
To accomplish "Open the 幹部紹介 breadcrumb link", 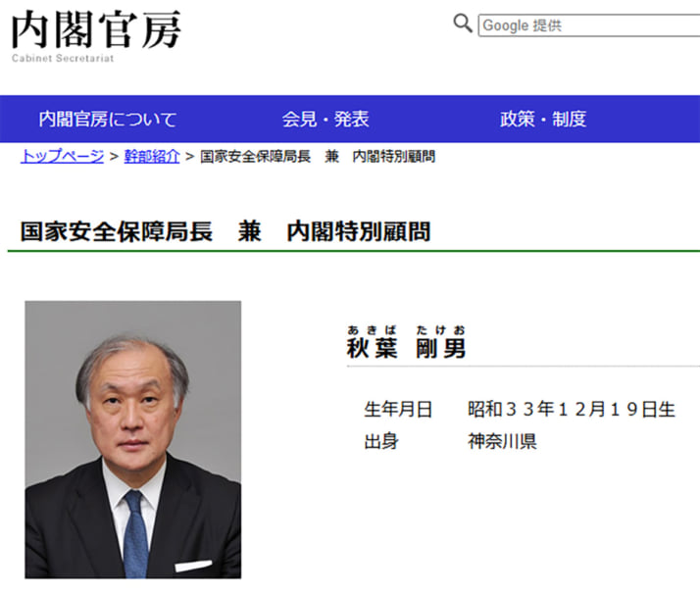I will point(152,157).
